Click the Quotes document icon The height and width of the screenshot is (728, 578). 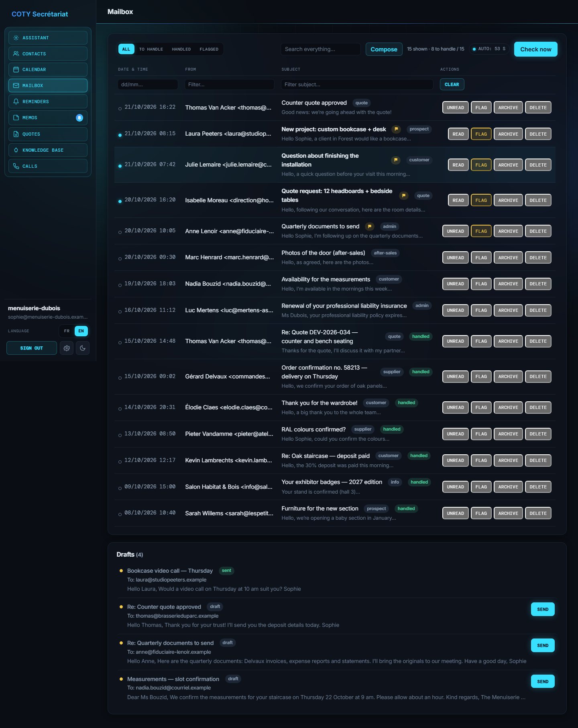(x=16, y=134)
